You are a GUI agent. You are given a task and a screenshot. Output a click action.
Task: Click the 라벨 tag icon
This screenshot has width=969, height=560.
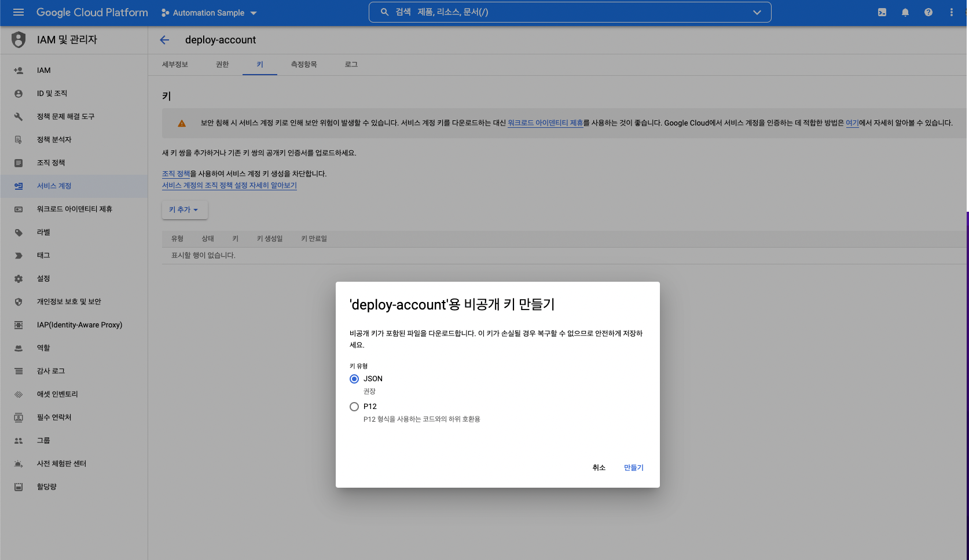(x=19, y=233)
